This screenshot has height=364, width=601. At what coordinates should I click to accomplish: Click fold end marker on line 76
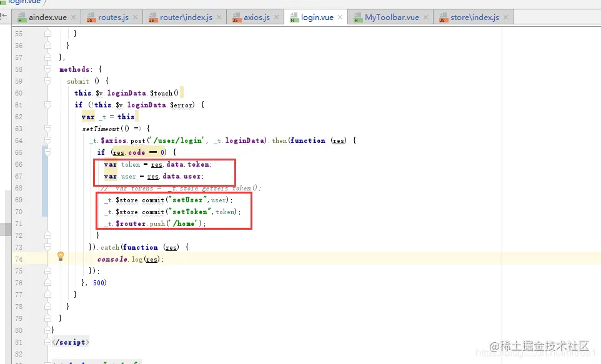tap(47, 282)
